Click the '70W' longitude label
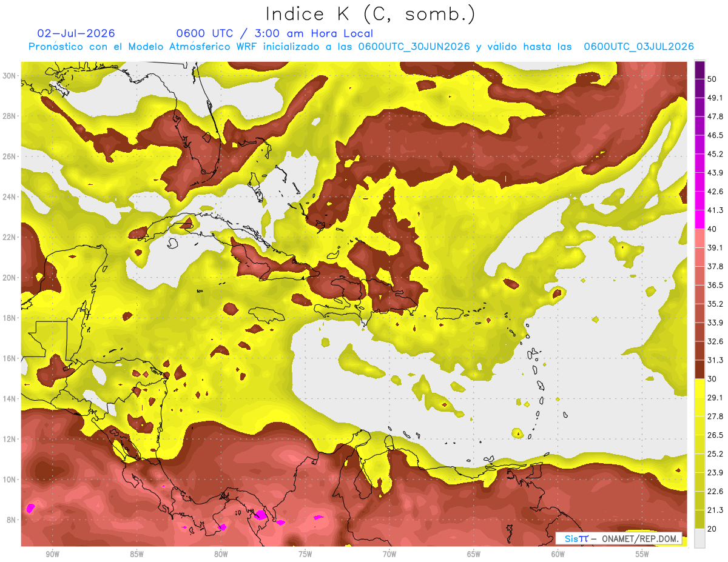The image size is (728, 562). (389, 555)
